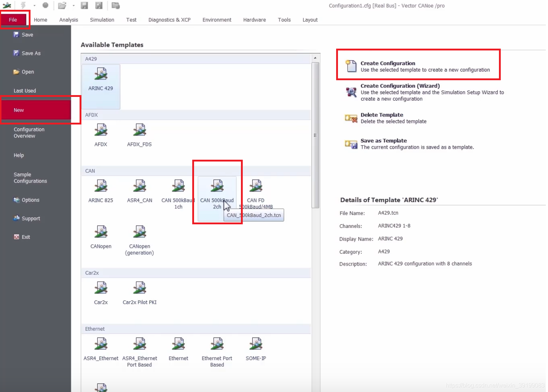Click the open folder icon in quick toolbar
Viewport: 548px width, 392px height.
point(62,5)
